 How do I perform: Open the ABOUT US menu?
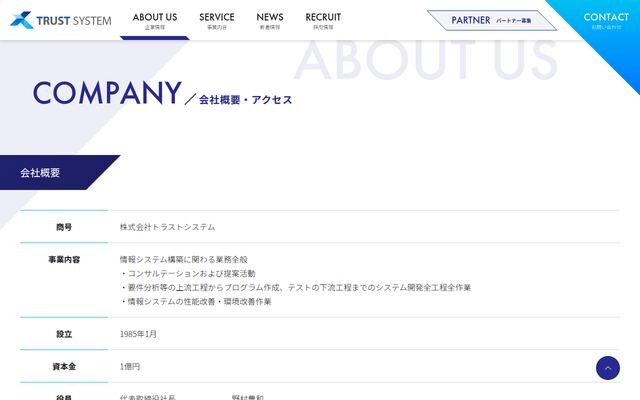(155, 20)
